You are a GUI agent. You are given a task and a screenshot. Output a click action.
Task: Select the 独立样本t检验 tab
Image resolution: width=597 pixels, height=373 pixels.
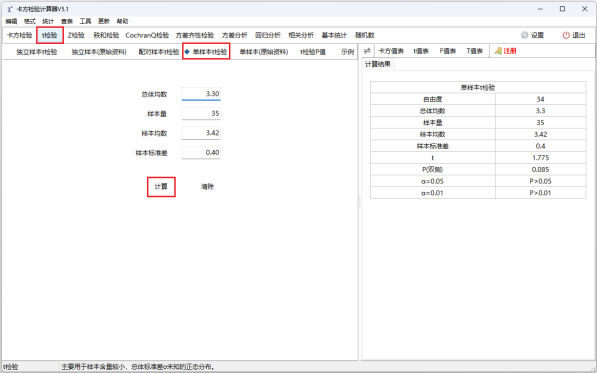pyautogui.click(x=37, y=52)
